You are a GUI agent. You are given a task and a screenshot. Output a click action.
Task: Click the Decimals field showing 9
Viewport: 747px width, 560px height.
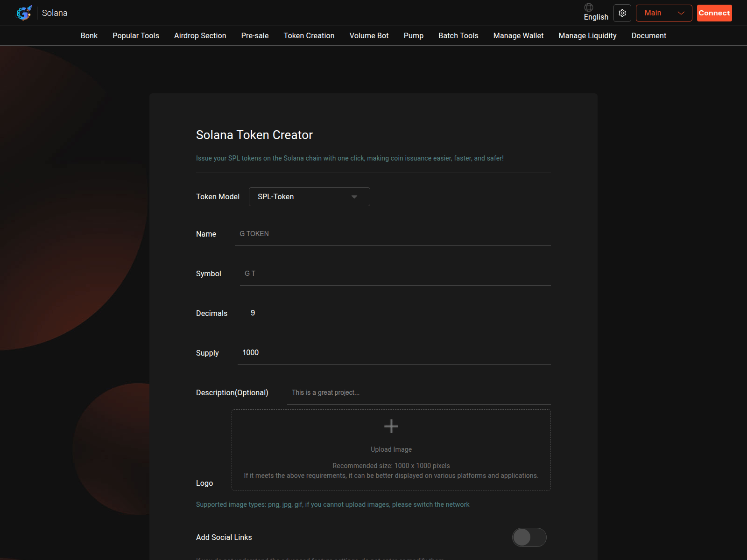coord(398,313)
